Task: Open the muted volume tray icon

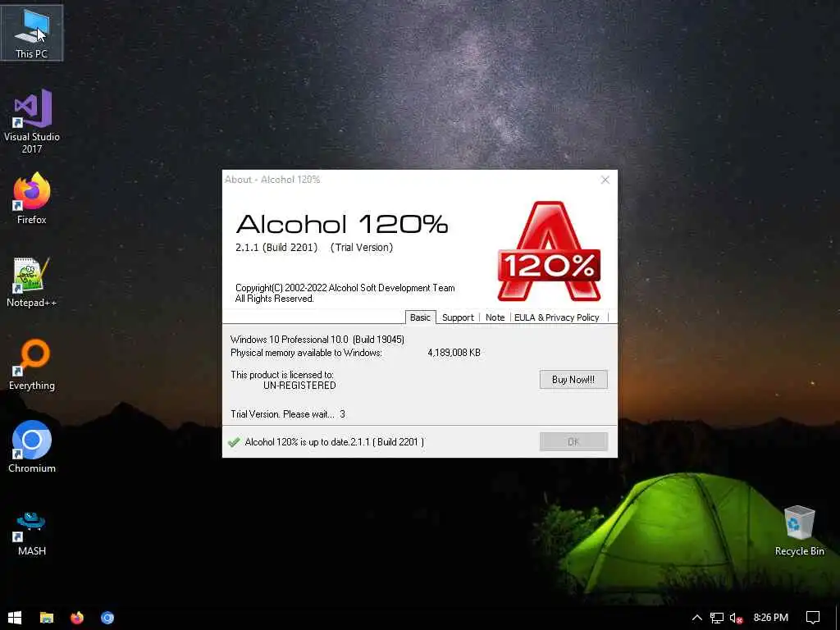Action: point(737,618)
